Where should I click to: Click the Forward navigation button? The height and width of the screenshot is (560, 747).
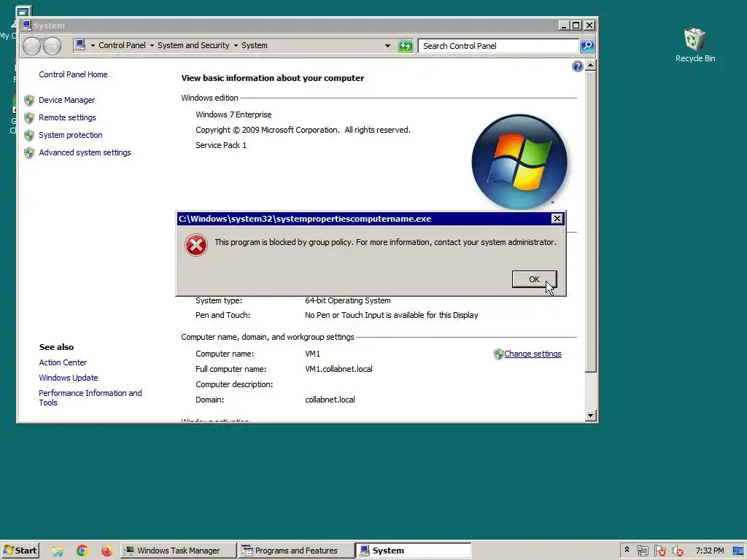52,46
